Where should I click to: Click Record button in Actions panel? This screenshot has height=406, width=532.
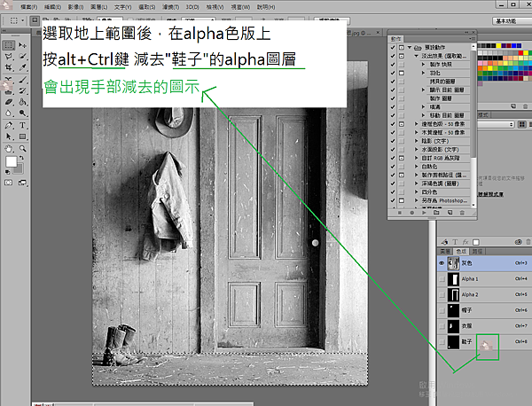tap(412, 213)
